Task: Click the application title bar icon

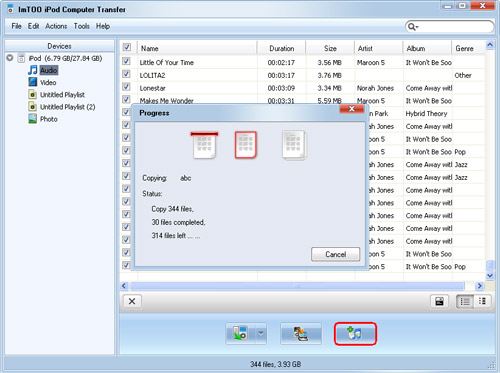Action: click(x=10, y=9)
